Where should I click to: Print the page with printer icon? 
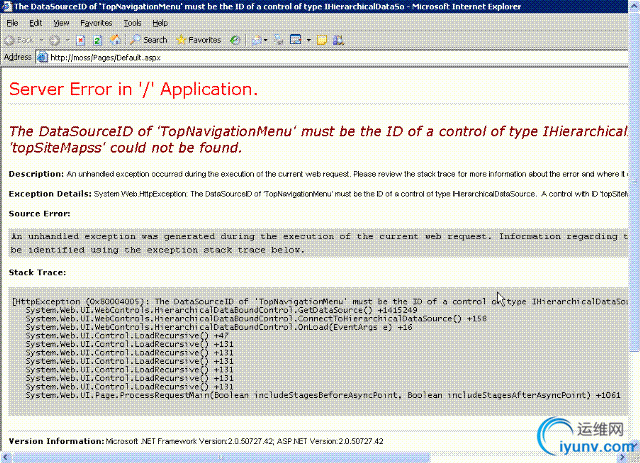tap(279, 40)
